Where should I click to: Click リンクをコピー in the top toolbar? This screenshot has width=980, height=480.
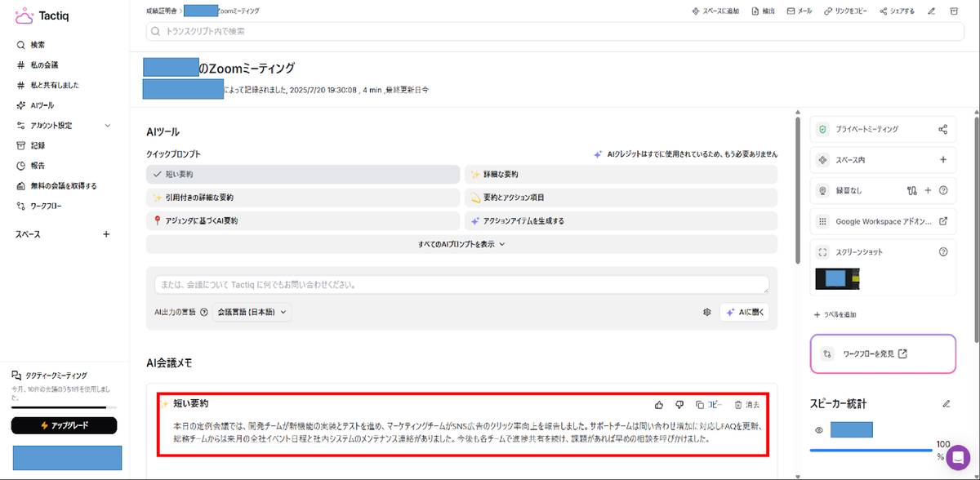(845, 11)
